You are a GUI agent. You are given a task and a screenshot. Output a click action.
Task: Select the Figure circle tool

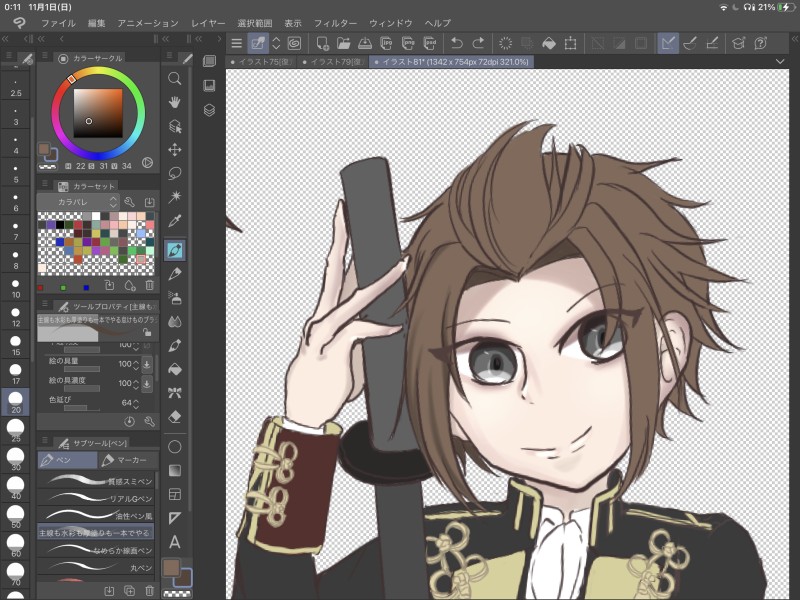[x=174, y=447]
